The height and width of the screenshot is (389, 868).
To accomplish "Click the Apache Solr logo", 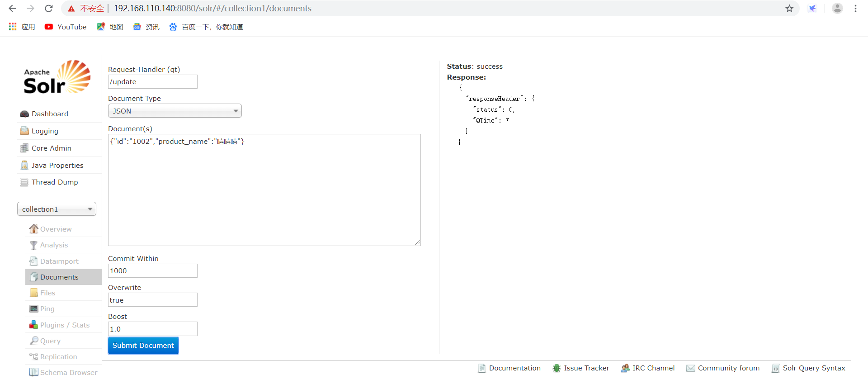I will coord(57,77).
